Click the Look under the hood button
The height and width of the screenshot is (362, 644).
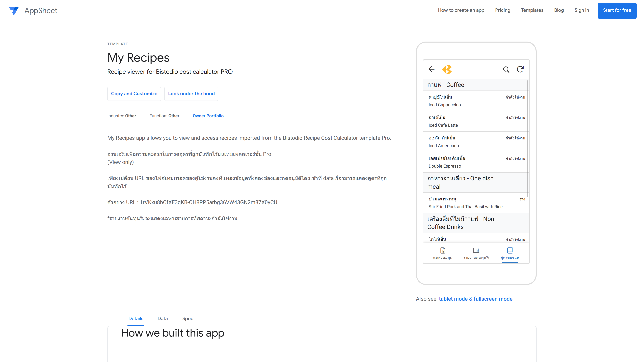pos(191,94)
